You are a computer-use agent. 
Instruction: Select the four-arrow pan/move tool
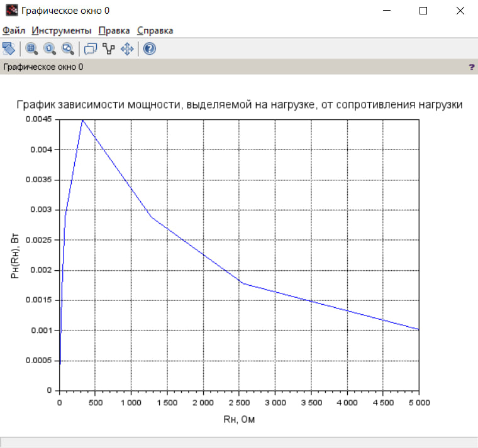point(127,49)
